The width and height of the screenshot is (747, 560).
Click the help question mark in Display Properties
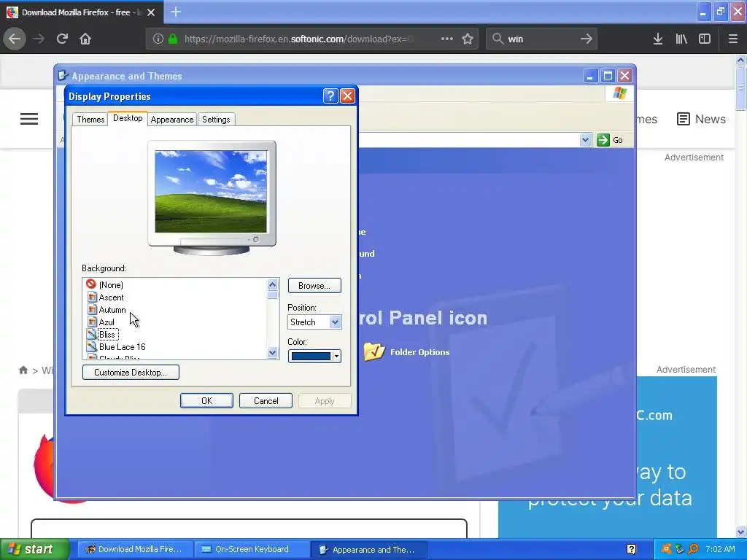[x=330, y=96]
